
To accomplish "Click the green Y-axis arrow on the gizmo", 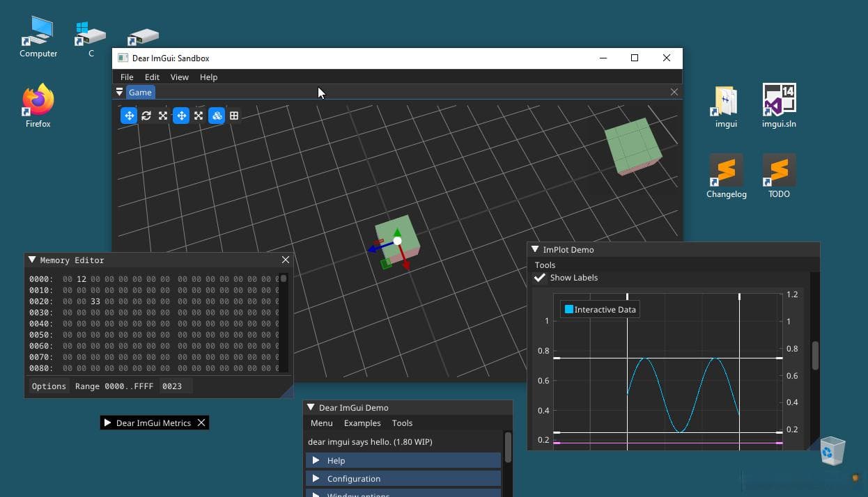I will (x=397, y=232).
